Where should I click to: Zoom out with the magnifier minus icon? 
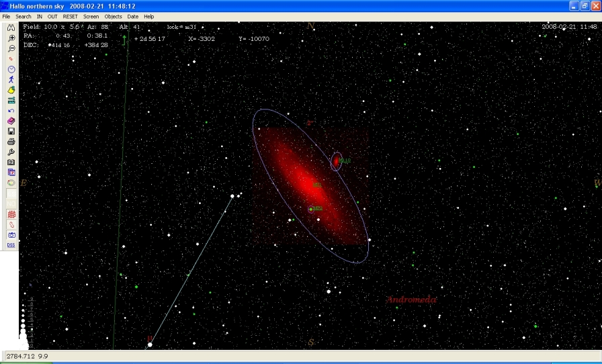tap(11, 48)
